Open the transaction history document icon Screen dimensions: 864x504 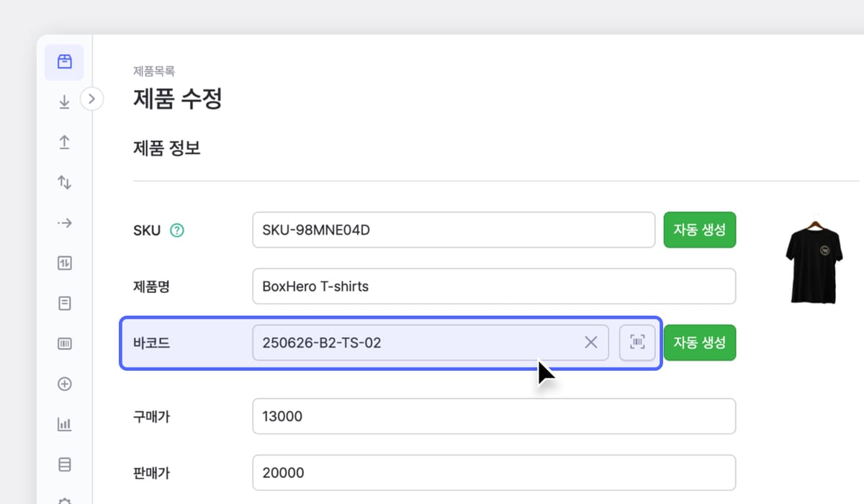[64, 304]
